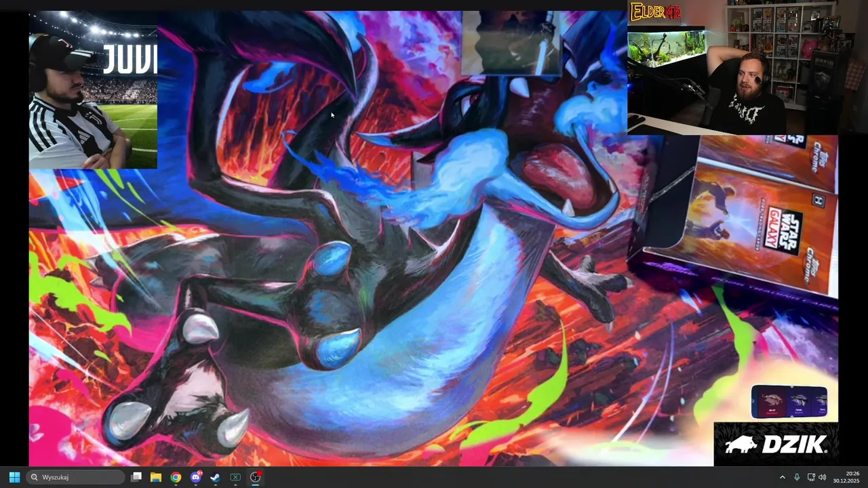This screenshot has width=868, height=488.
Task: Open the volume speaker tray icon
Action: 823,477
